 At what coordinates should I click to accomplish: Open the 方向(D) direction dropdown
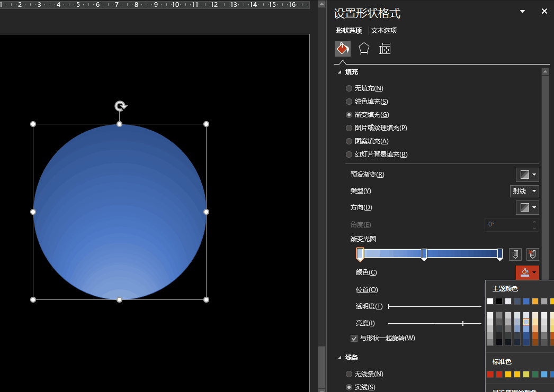(528, 207)
